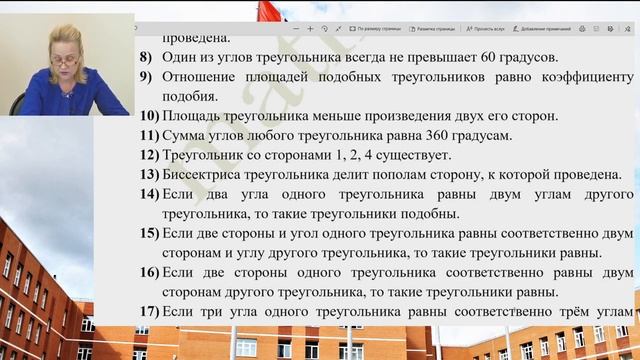The width and height of the screenshot is (640, 360).
Task: Click statement 11 about 360 градусам
Action: pos(326,135)
